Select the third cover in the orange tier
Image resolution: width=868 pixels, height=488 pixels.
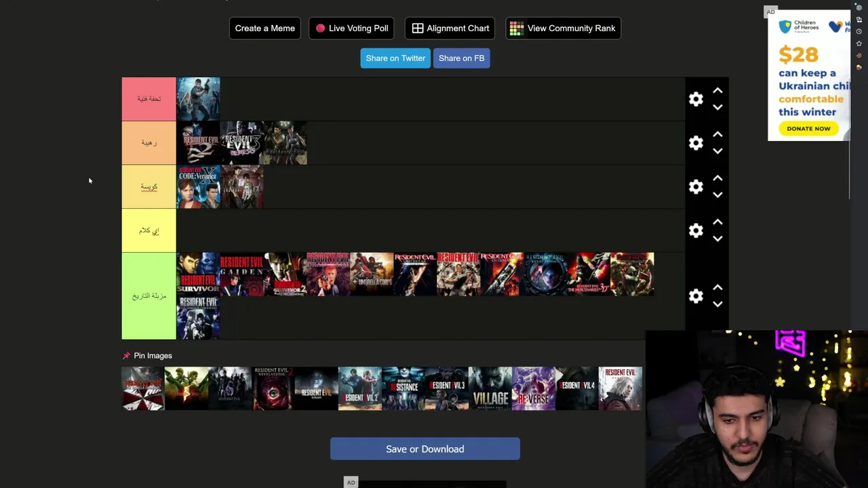(x=285, y=143)
